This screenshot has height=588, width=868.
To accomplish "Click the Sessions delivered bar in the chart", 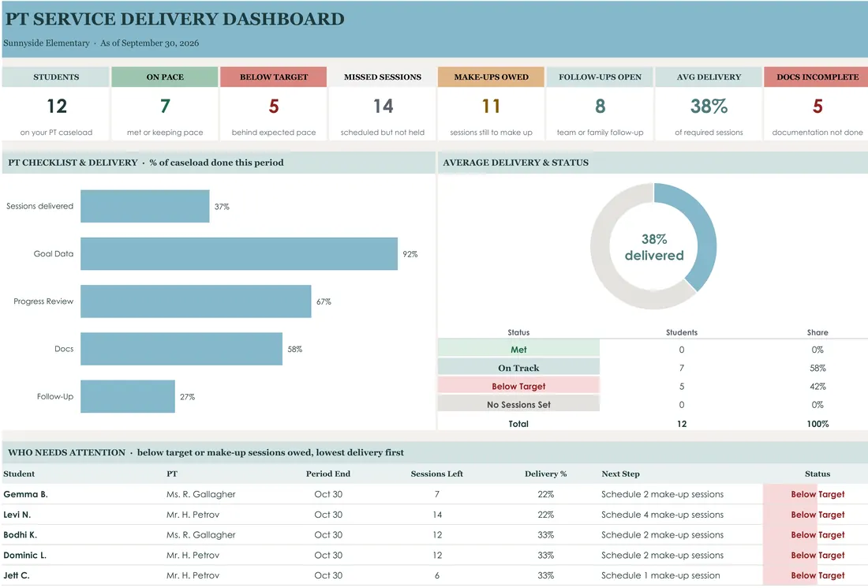I will point(145,207).
